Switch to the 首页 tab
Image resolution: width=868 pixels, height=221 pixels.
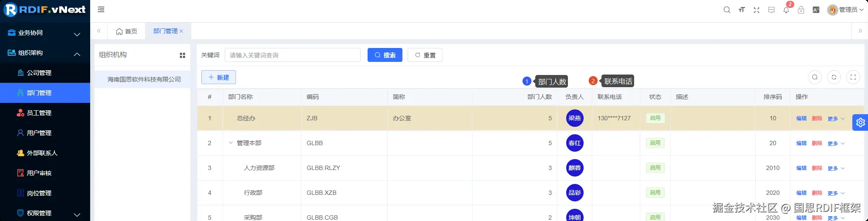[126, 31]
